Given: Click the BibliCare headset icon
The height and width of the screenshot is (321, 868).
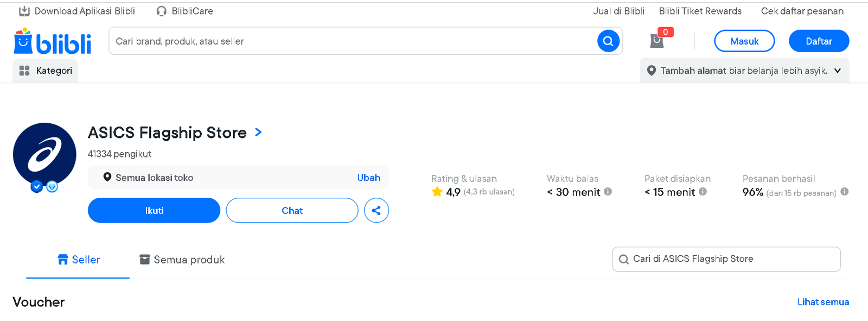Looking at the screenshot, I should click(x=161, y=11).
